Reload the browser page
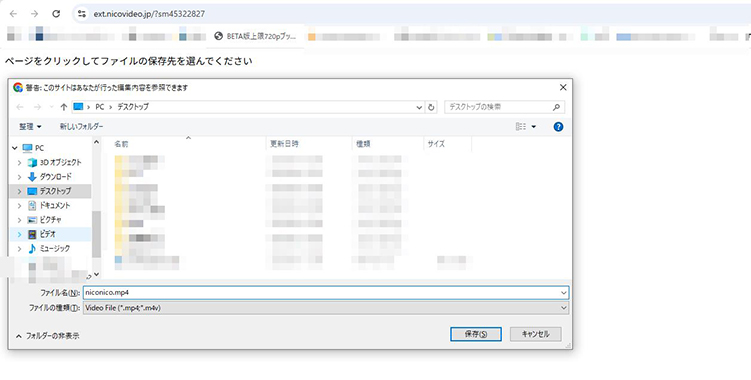 (x=56, y=14)
